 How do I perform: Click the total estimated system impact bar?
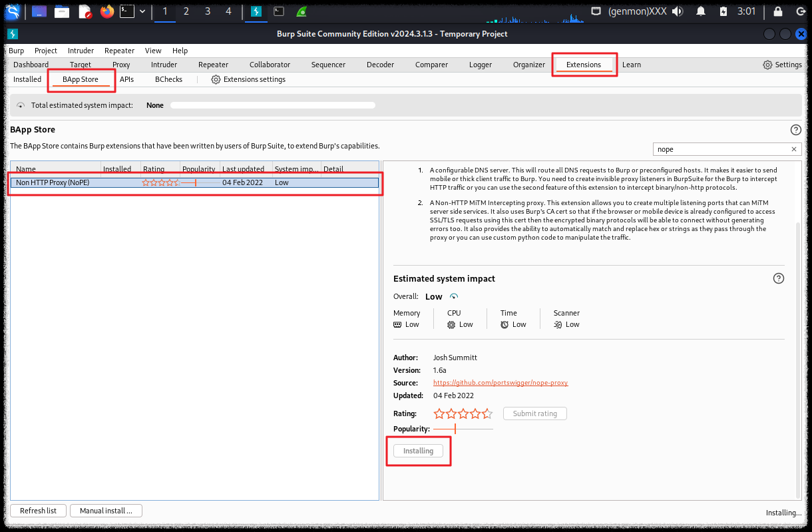click(273, 105)
